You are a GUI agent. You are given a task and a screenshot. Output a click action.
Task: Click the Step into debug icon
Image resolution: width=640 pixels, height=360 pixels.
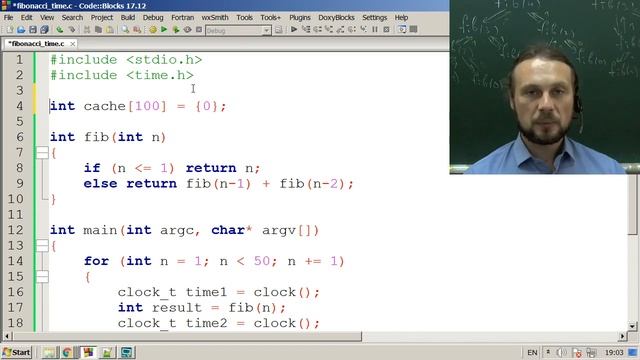pyautogui.click(x=329, y=29)
